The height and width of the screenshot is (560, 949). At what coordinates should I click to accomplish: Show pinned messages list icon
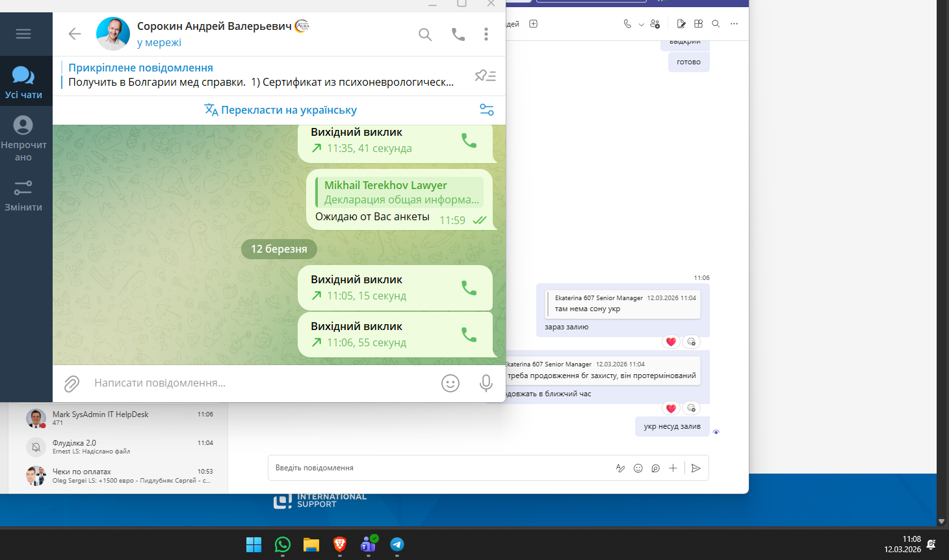coord(485,75)
